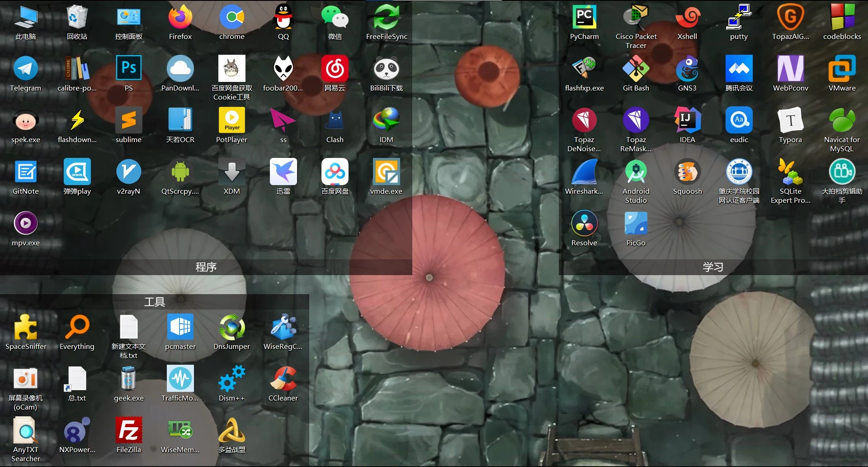
Task: Open 此电脑 computer icon
Action: coord(26,17)
